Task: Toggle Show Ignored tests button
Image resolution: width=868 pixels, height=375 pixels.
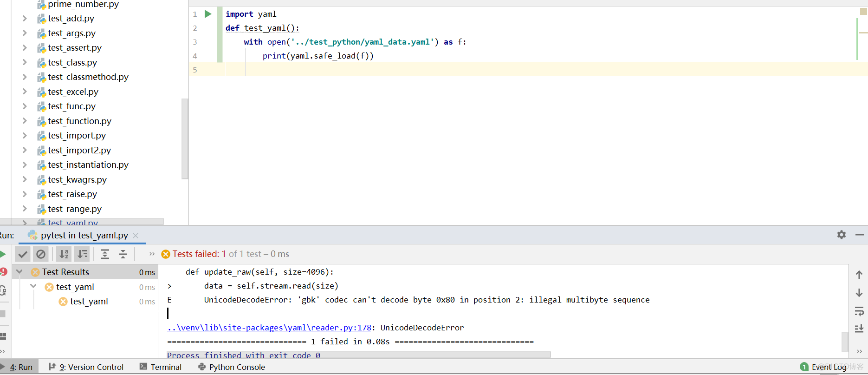Action: click(x=41, y=254)
